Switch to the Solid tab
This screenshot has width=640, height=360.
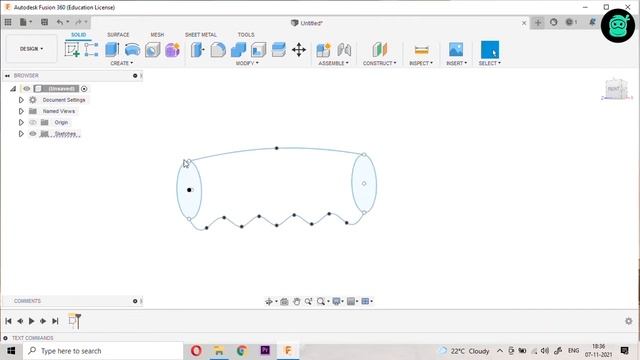78,35
